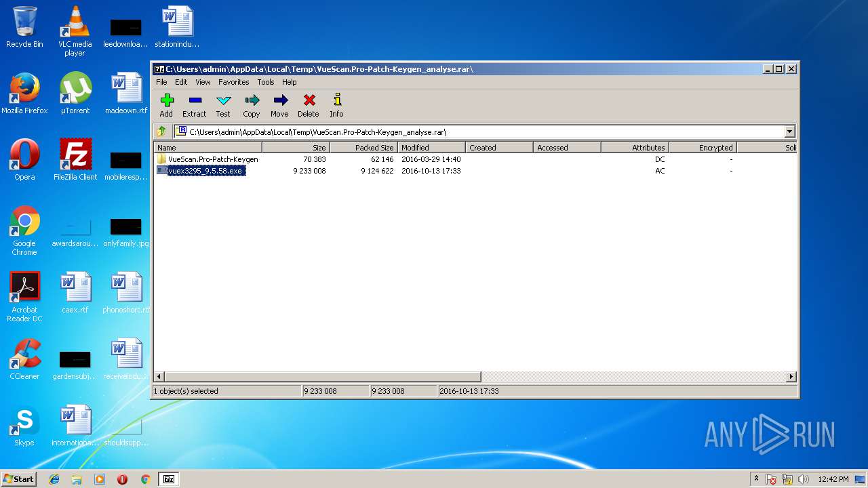Click the Extract toolbar icon

pos(195,105)
